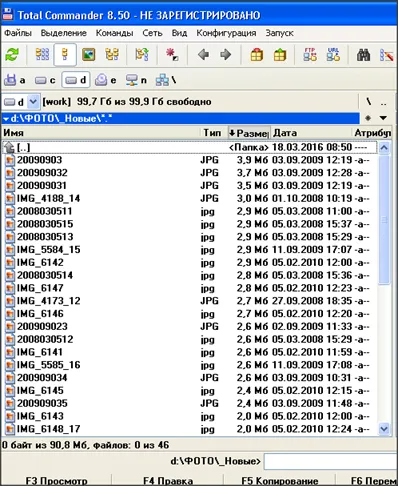Viewport: 398px width, 486px height.
Task: Open the Выделение menu
Action: 63,33
